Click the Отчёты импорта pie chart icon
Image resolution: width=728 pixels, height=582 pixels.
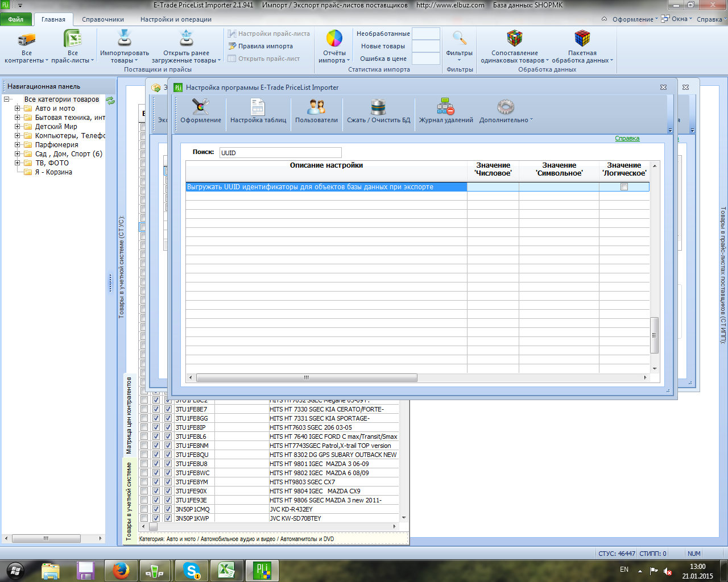(334, 39)
